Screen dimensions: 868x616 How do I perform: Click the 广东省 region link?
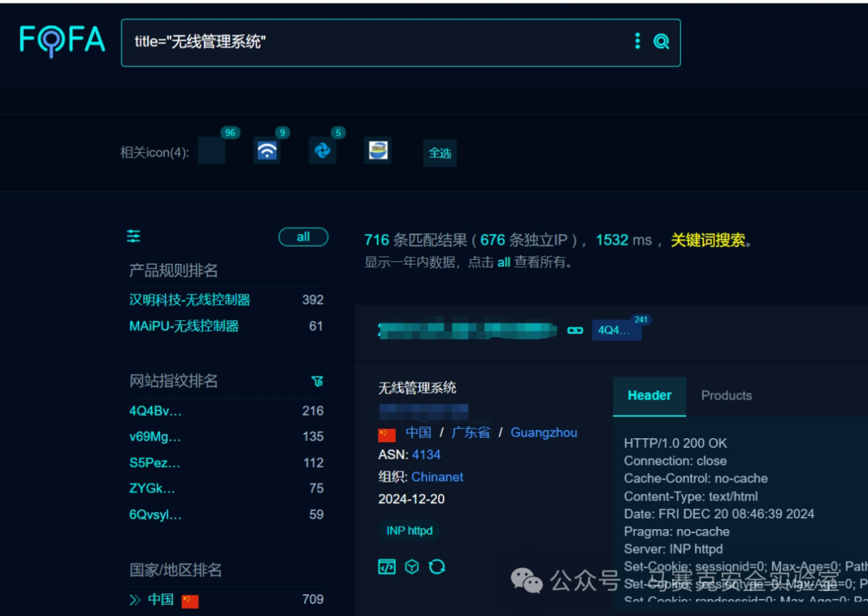coord(471,433)
